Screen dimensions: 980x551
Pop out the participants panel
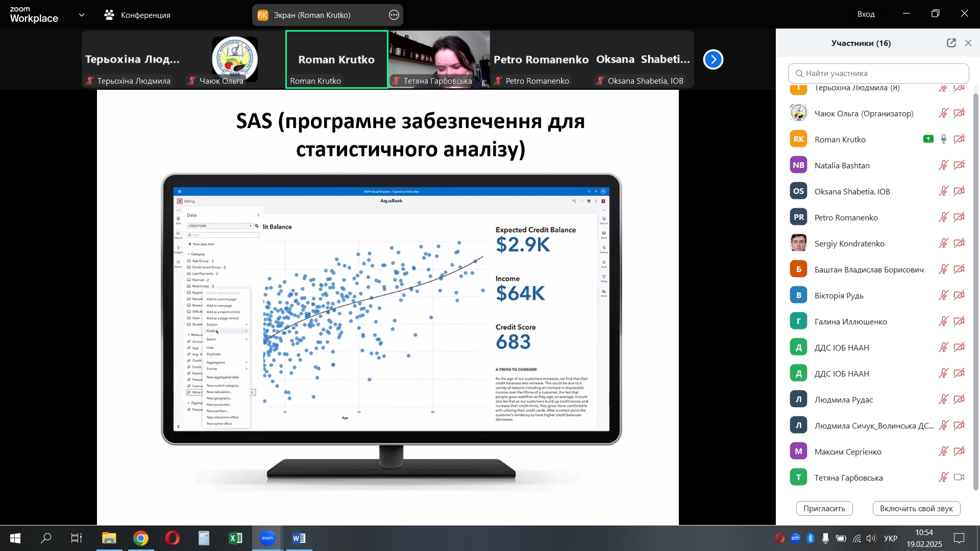click(x=951, y=43)
